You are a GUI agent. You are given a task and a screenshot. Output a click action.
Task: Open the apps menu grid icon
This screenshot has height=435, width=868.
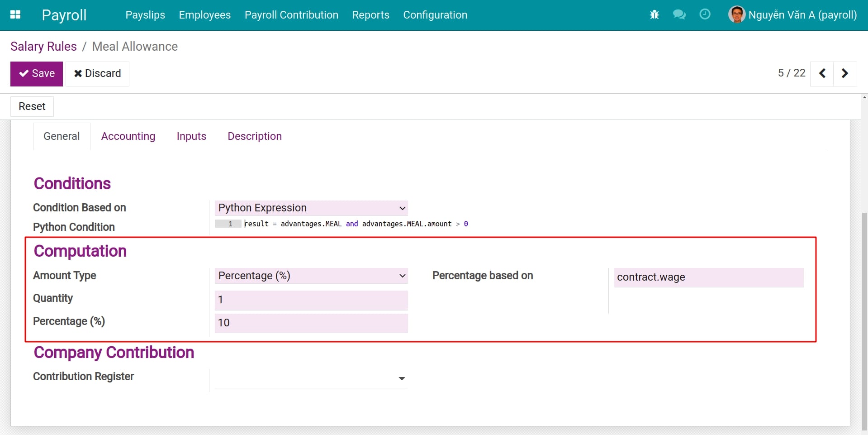pos(15,15)
